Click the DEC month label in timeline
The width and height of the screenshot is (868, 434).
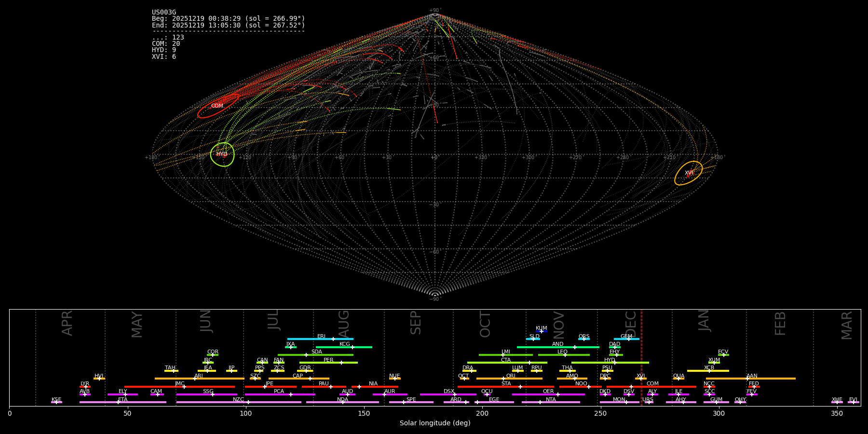pos(631,324)
